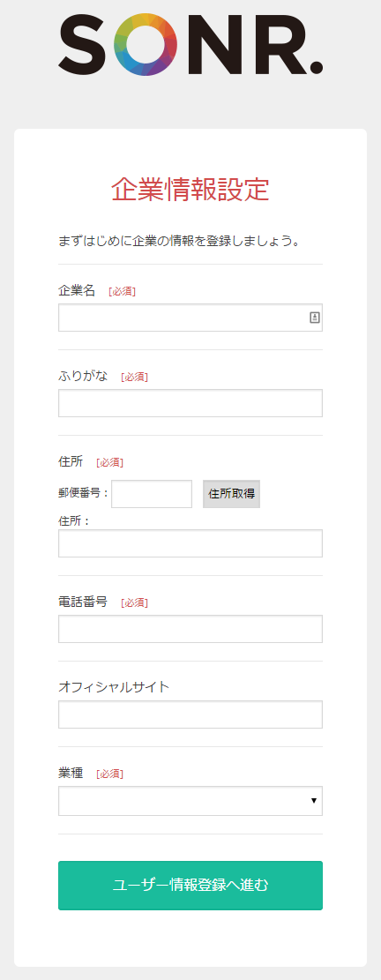The image size is (381, 980).
Task: Focus the 企業名 text field
Action: [190, 318]
